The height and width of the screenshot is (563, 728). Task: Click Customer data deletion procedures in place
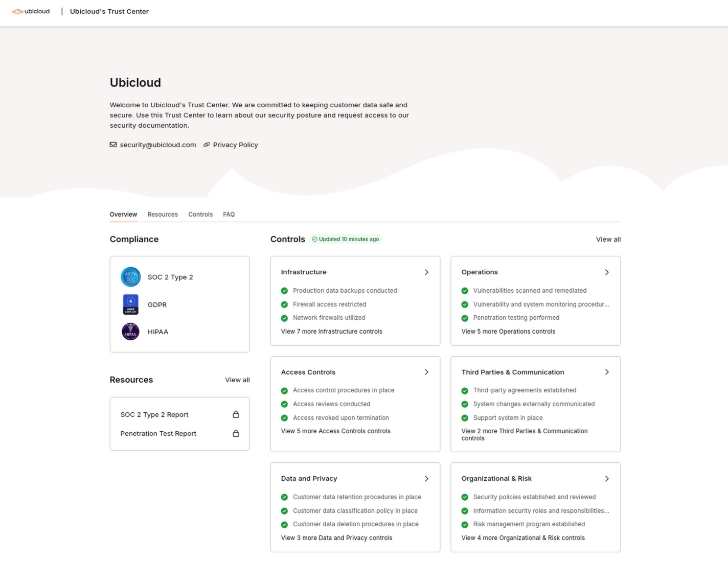pyautogui.click(x=356, y=524)
